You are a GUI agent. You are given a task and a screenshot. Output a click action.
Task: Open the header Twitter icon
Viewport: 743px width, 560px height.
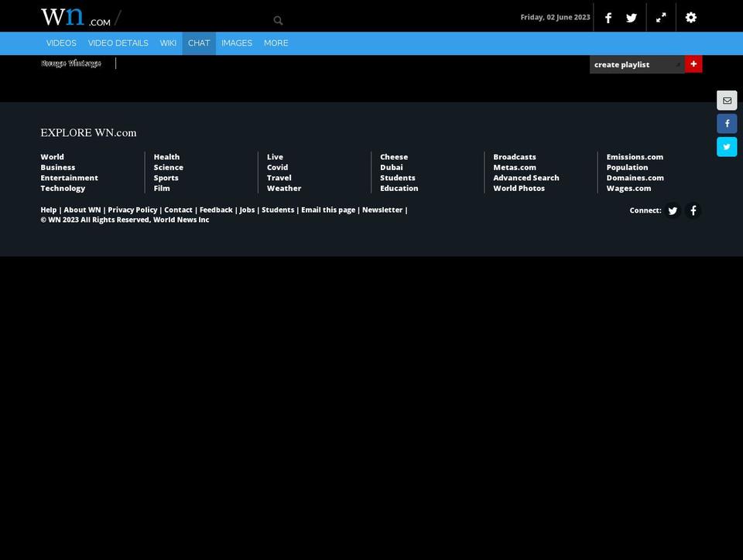click(632, 18)
